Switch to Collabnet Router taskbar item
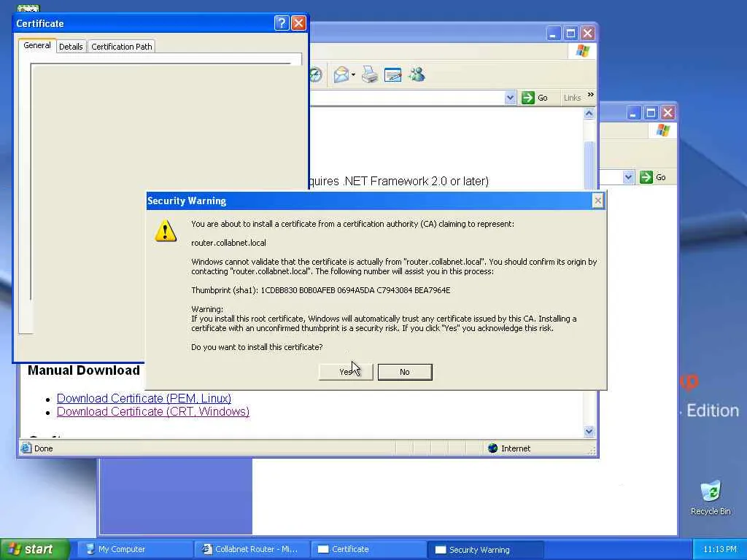The width and height of the screenshot is (747, 560). tap(252, 550)
